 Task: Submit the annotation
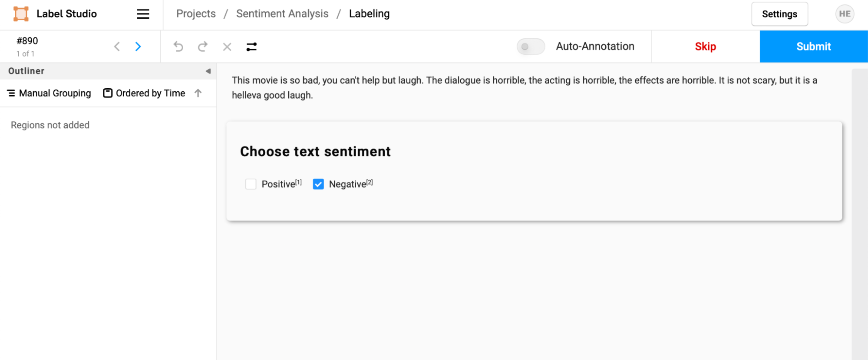point(814,47)
